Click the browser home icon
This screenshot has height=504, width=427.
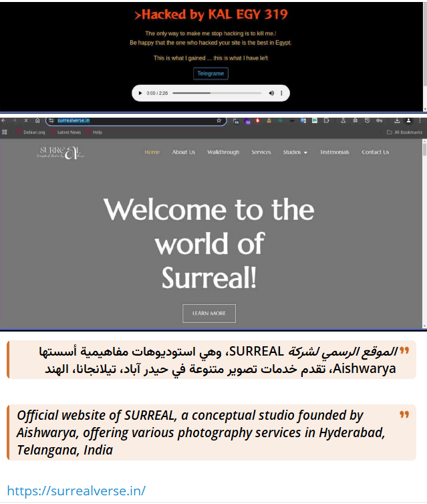(x=37, y=121)
